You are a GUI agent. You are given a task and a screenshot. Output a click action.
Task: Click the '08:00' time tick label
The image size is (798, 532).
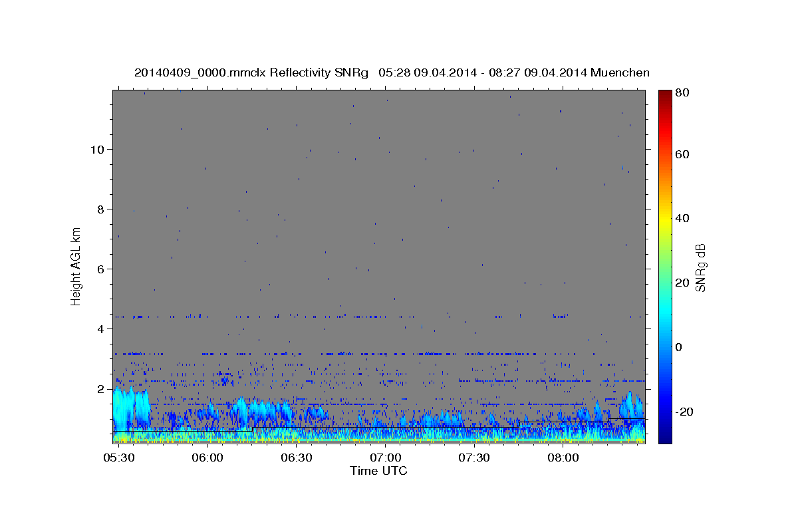pyautogui.click(x=563, y=458)
